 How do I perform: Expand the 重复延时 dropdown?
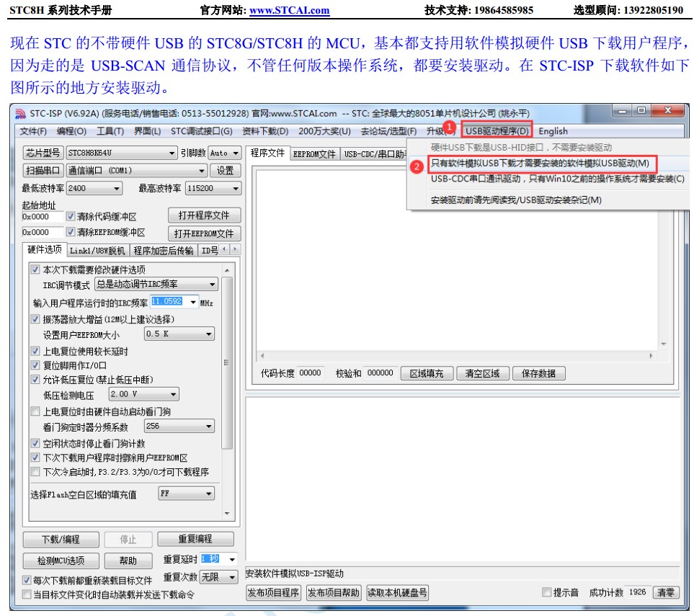[x=232, y=559]
